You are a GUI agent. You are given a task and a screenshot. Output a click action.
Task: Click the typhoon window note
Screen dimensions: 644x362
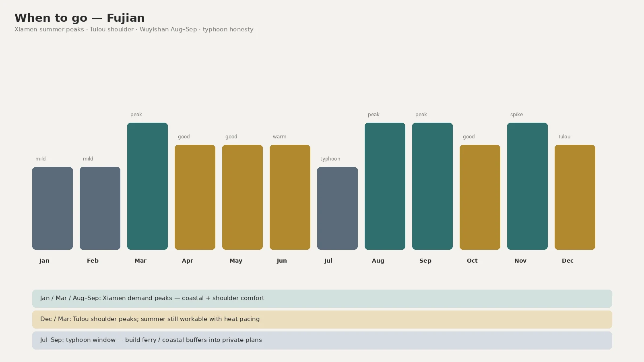click(x=322, y=340)
